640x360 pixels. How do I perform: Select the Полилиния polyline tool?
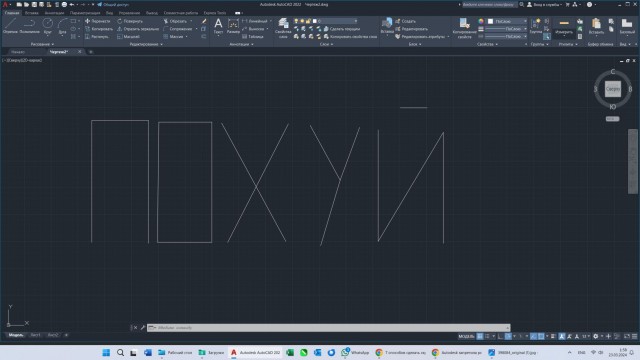click(x=29, y=25)
